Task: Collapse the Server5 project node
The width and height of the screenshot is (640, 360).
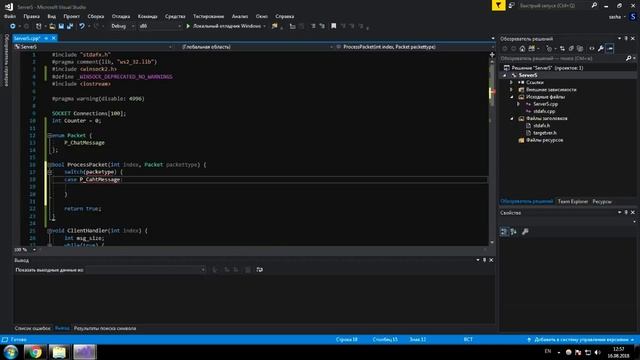Action: click(504, 76)
